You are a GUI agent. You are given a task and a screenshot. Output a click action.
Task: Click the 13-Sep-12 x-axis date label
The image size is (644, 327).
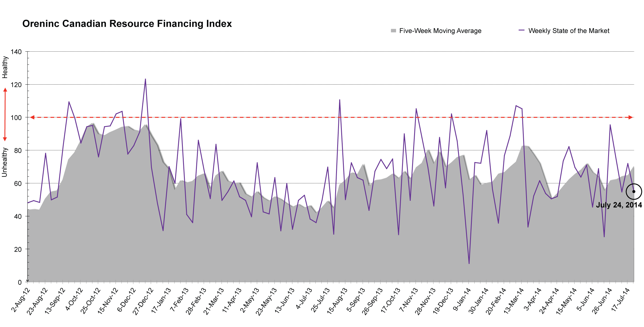(x=55, y=301)
